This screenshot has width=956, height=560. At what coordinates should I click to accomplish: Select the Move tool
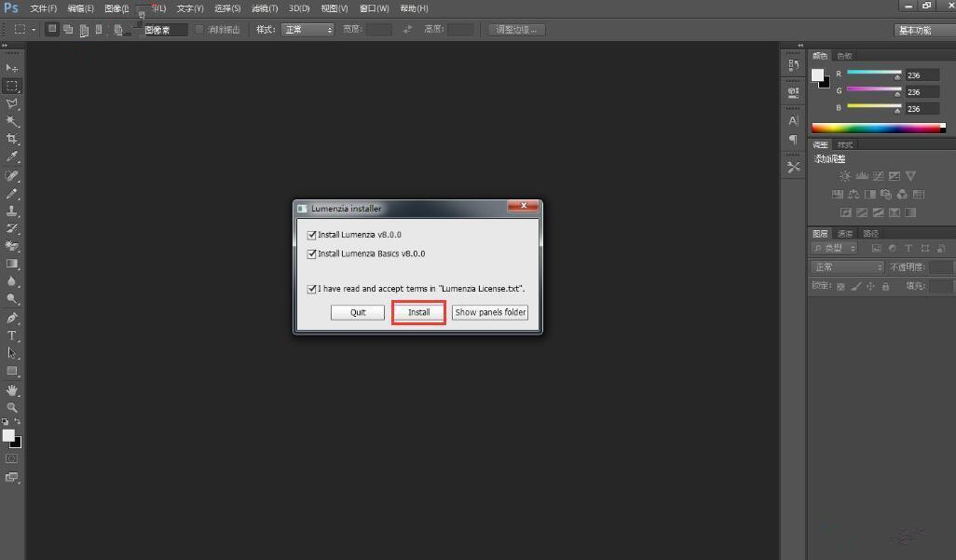tap(11, 68)
